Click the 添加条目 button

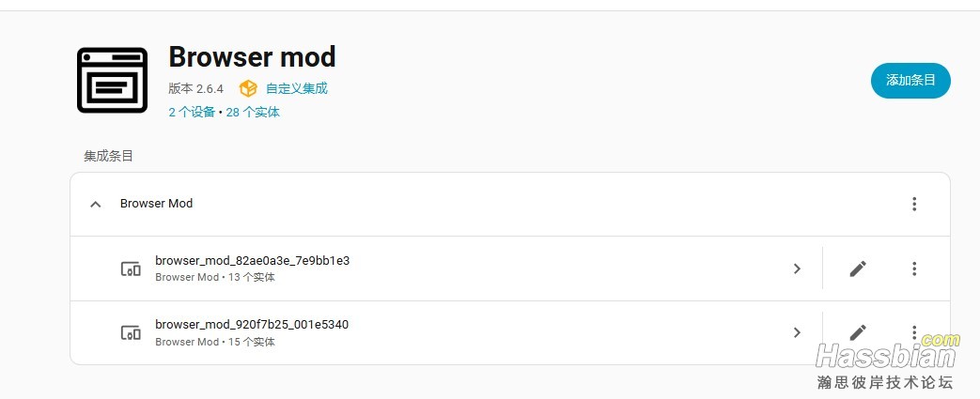click(x=910, y=81)
